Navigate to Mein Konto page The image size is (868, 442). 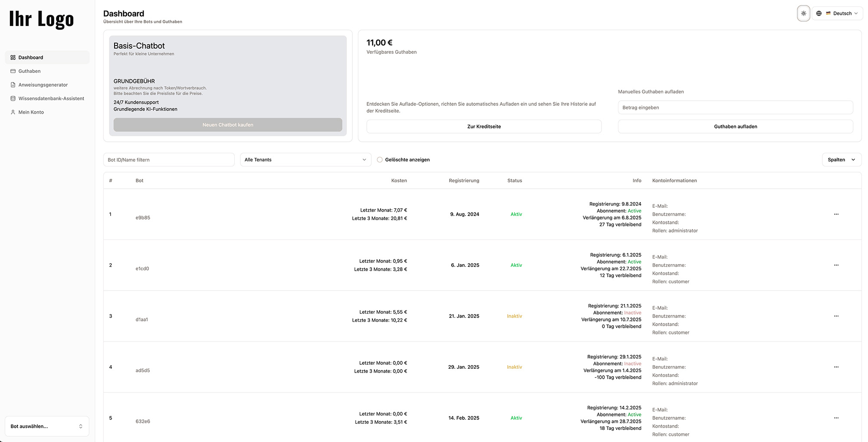click(x=31, y=112)
